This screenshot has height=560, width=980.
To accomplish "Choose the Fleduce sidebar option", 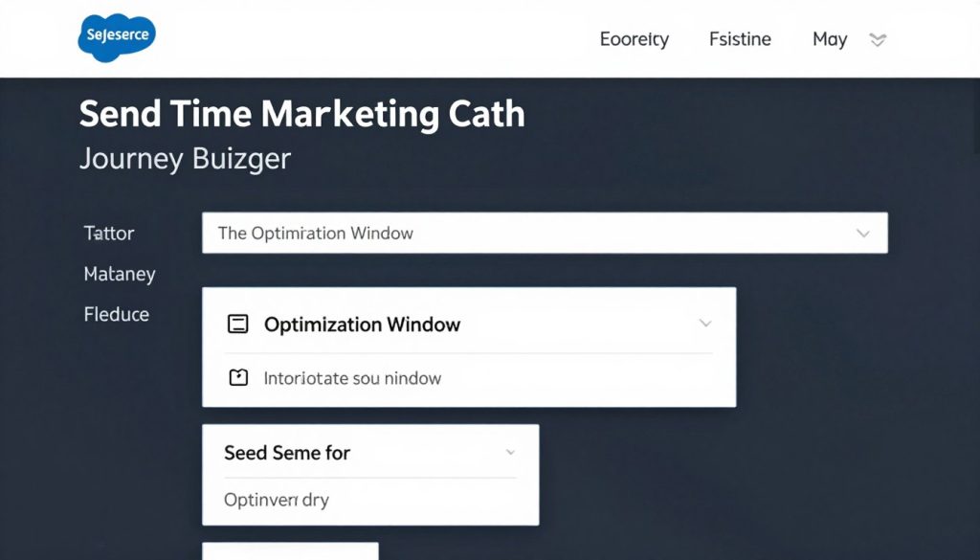I will click(116, 314).
